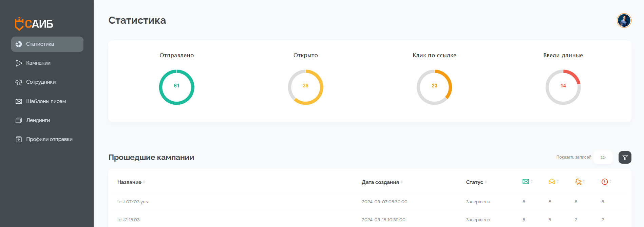Navigate to Лендинги page
Viewport: 644px width, 227px height.
click(x=38, y=120)
